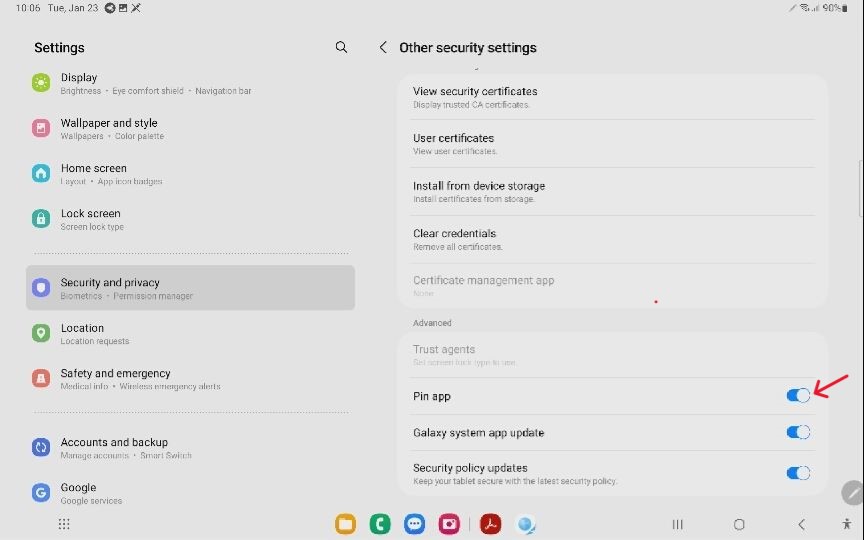This screenshot has width=864, height=540.
Task: Tap the Trust agents entry
Action: [x=613, y=355]
